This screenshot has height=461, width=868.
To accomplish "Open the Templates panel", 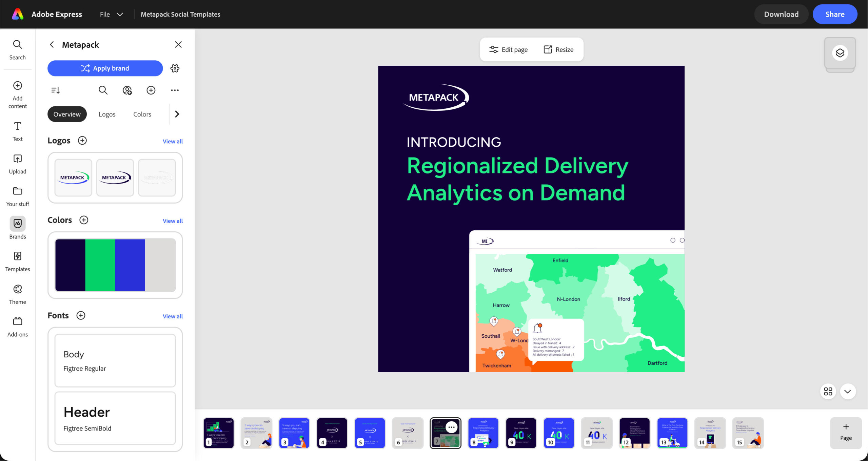I will pos(17,261).
